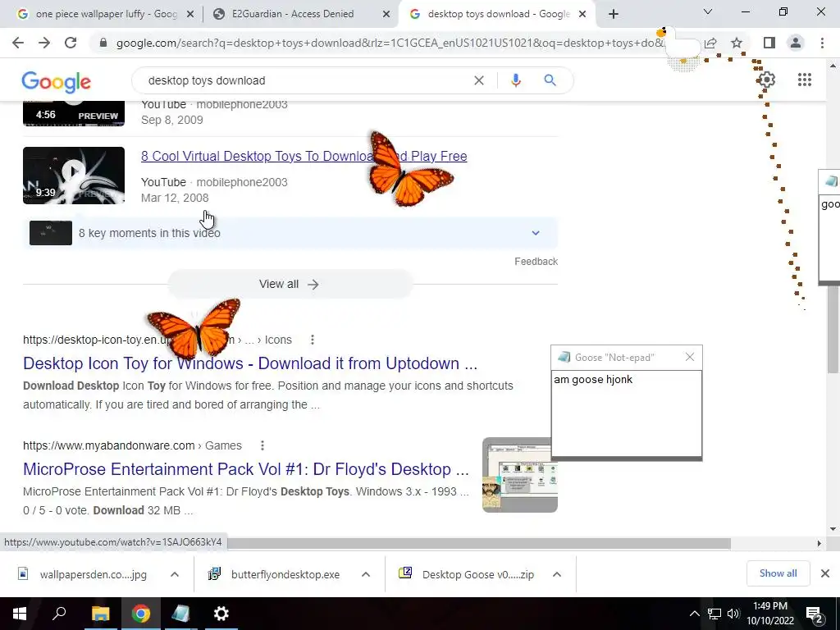Click the horizontal page scrollbar
The image size is (840, 630).
pos(479,544)
